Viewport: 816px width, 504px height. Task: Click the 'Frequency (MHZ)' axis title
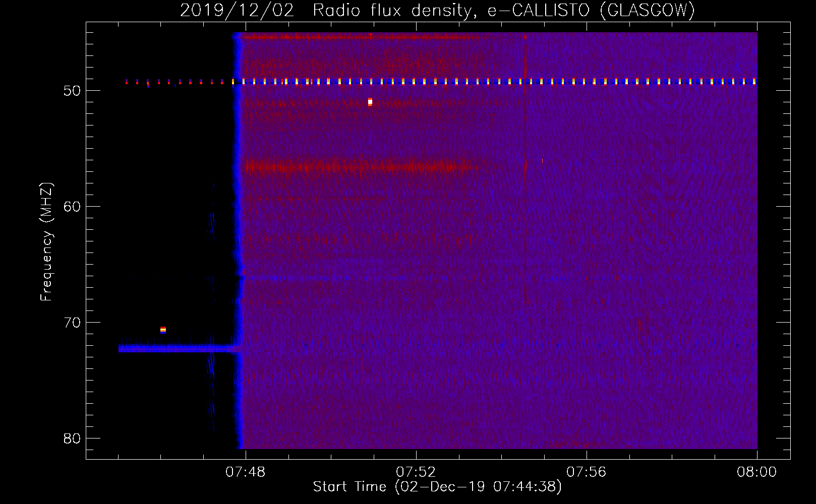tap(46, 242)
